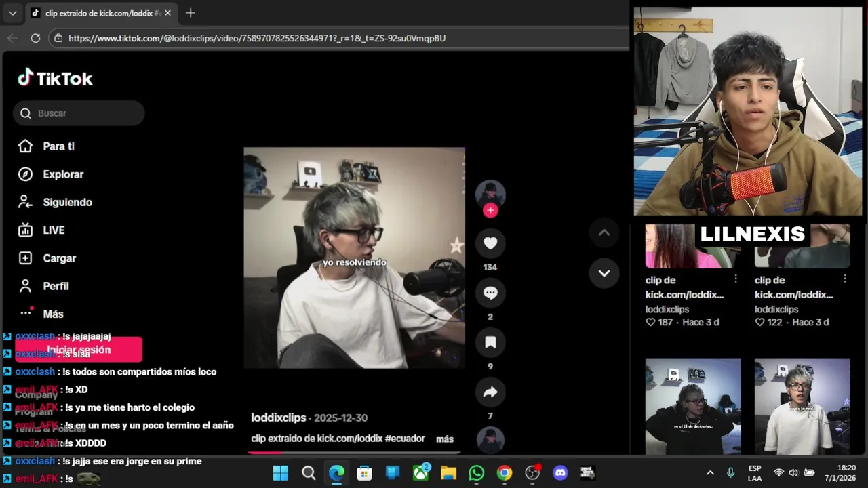The image size is (868, 488).
Task: Go to the next video with down arrow
Action: (604, 273)
